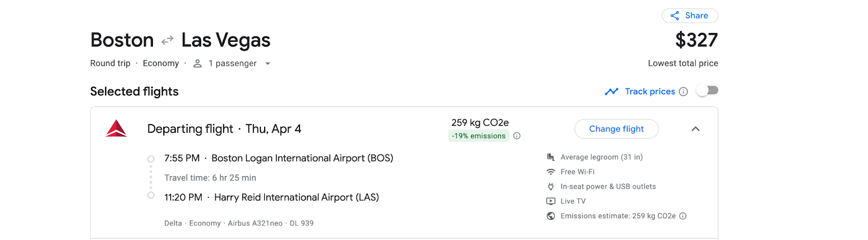Click the Average legroom seat icon

point(551,157)
